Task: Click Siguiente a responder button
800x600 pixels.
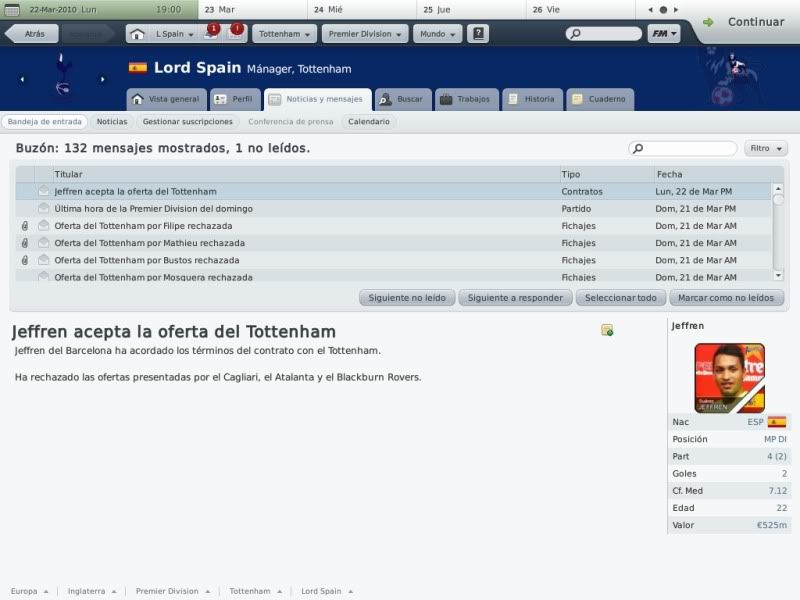Action: 515,297
